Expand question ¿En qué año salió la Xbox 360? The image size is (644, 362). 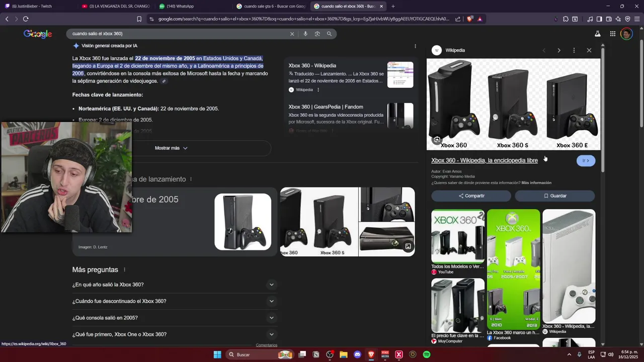(x=174, y=285)
